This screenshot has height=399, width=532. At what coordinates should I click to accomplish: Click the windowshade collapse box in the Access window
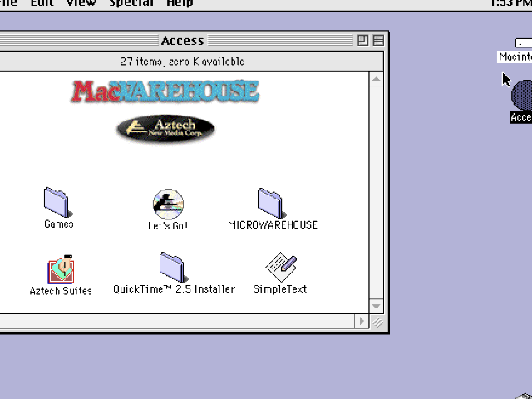pyautogui.click(x=378, y=41)
